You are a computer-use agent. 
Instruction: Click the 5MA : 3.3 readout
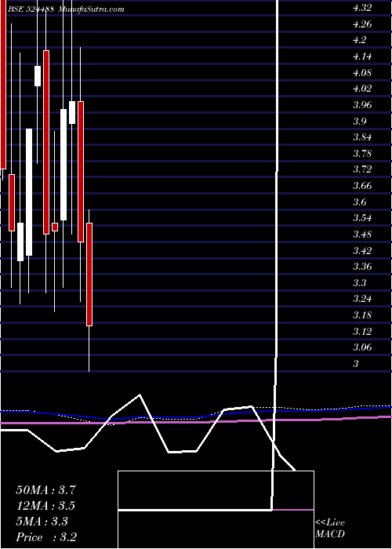42,522
